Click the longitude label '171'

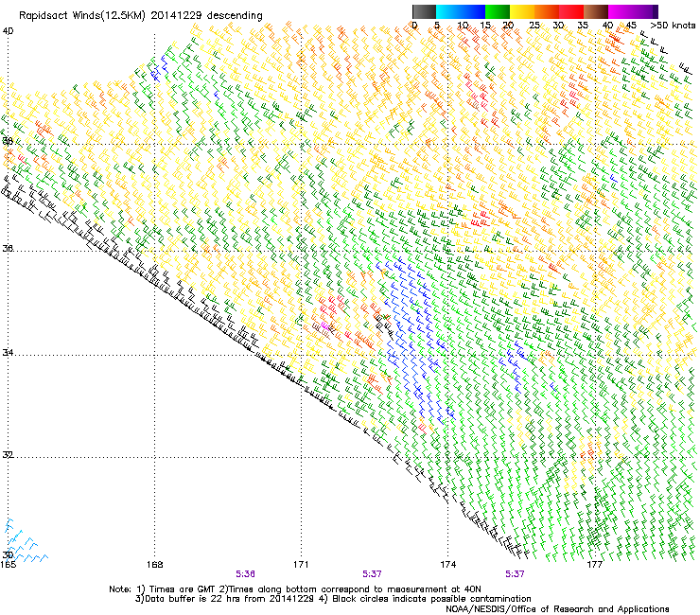coord(301,565)
